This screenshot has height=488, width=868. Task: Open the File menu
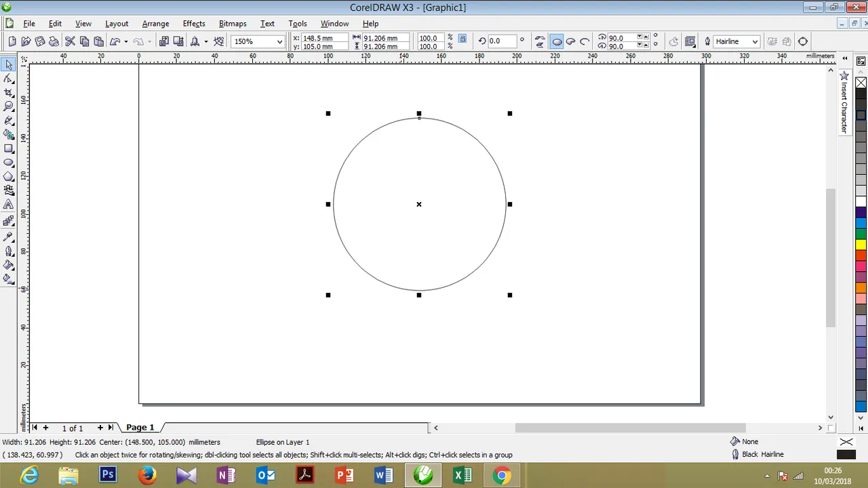point(29,24)
